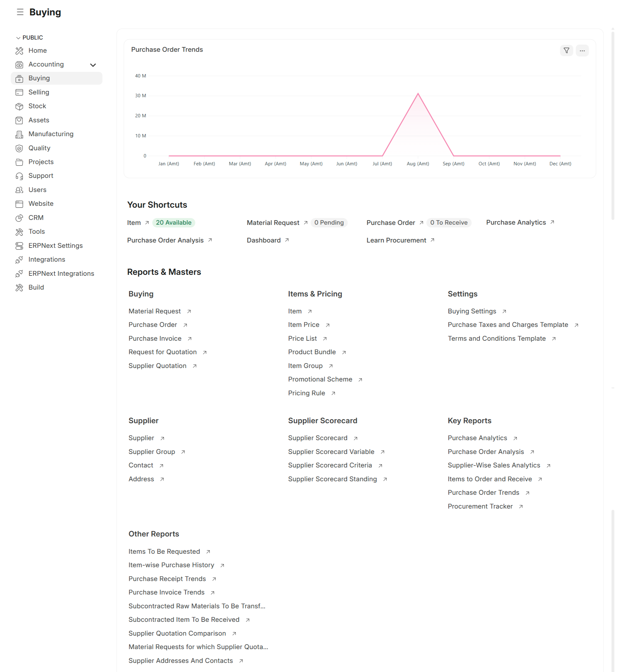Go to the Projects workspace

pyautogui.click(x=41, y=162)
